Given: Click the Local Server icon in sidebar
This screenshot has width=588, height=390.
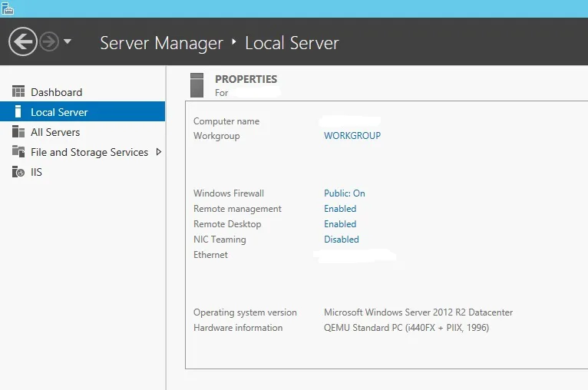Looking at the screenshot, I should click(18, 112).
